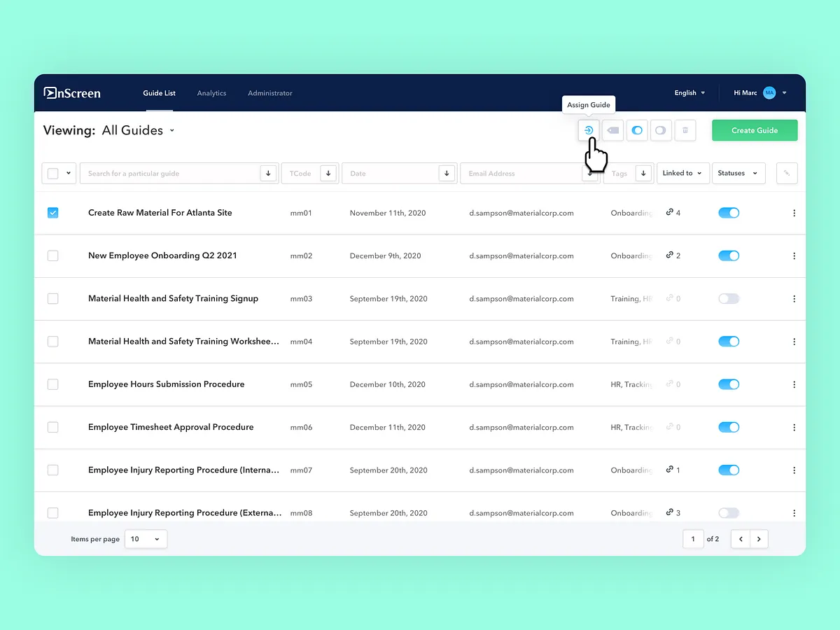This screenshot has height=630, width=840.
Task: Open the Administrator menu
Action: (x=270, y=92)
